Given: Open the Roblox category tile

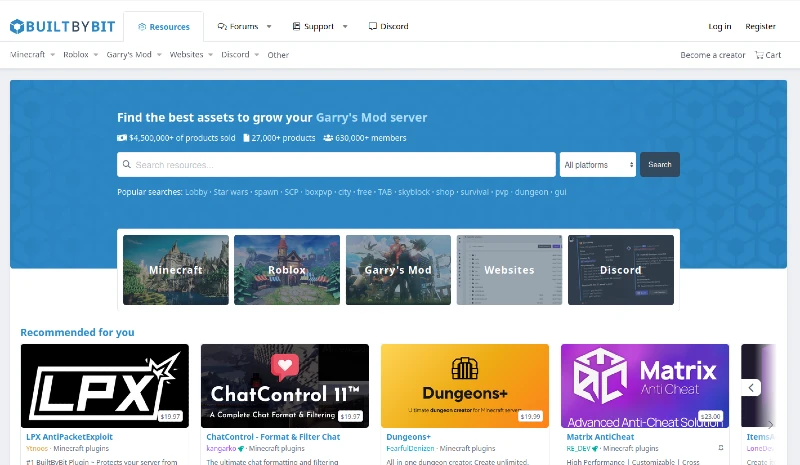Looking at the screenshot, I should (x=287, y=270).
